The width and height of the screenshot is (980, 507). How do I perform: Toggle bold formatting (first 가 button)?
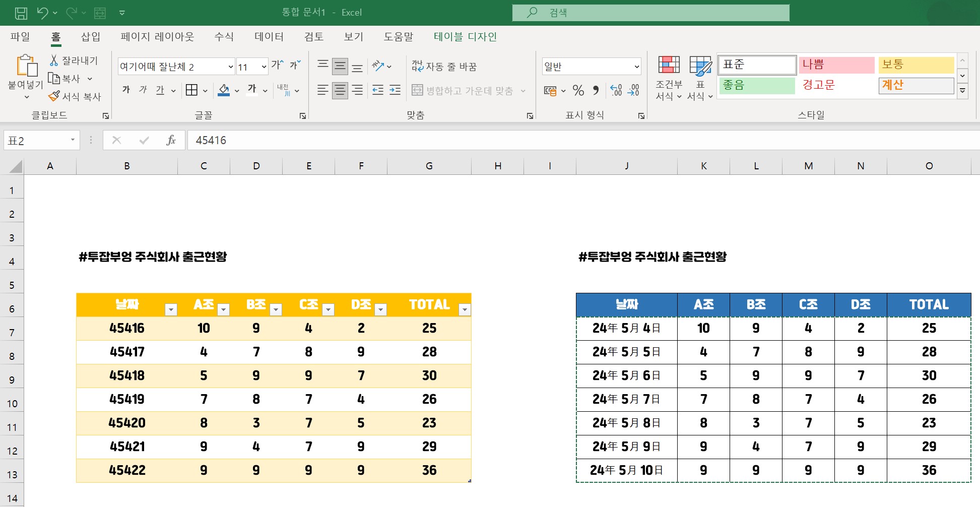coord(126,90)
